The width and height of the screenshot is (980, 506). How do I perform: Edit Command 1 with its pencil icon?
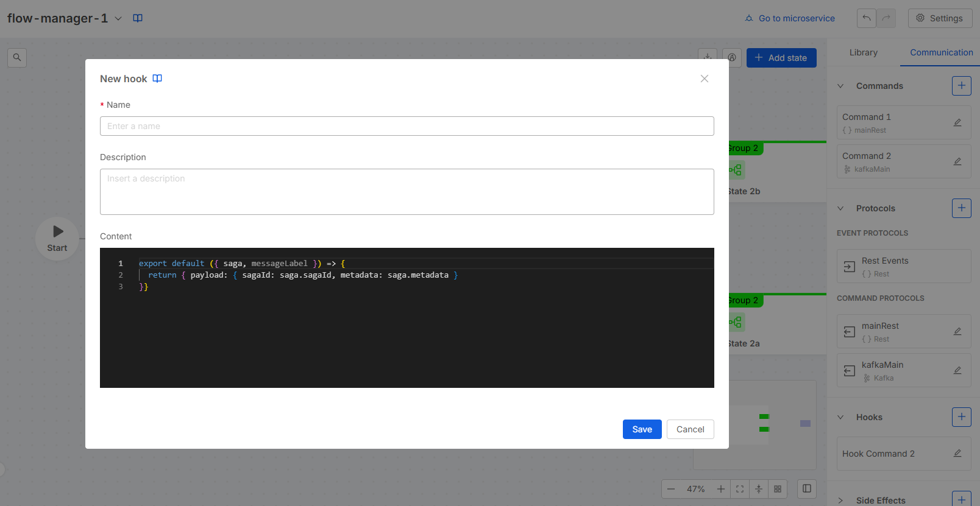click(x=957, y=122)
